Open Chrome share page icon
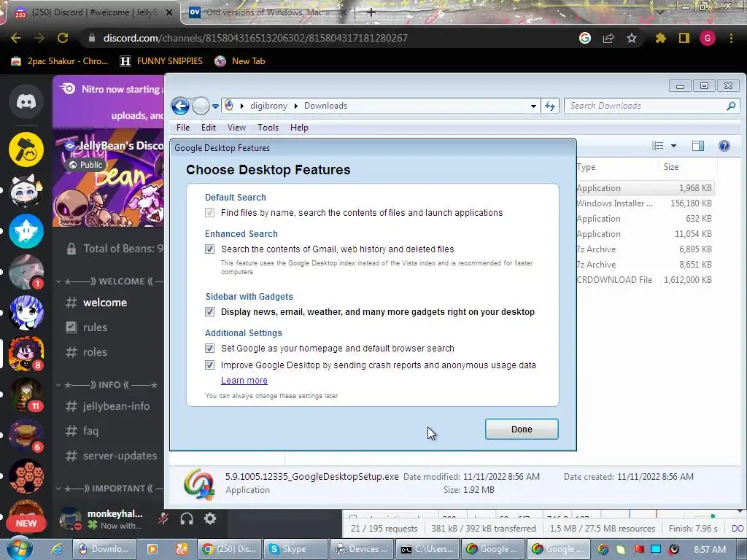The width and height of the screenshot is (747, 560). tap(608, 38)
